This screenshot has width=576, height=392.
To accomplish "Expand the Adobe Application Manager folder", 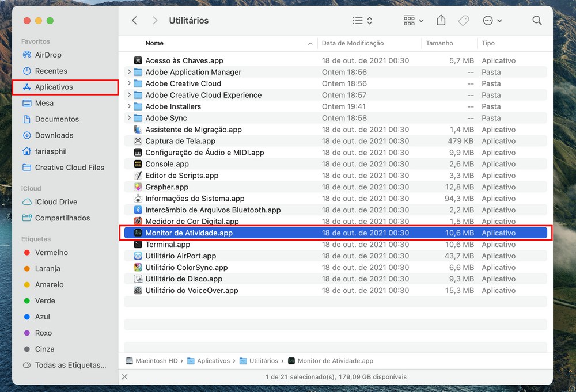I will pyautogui.click(x=128, y=72).
